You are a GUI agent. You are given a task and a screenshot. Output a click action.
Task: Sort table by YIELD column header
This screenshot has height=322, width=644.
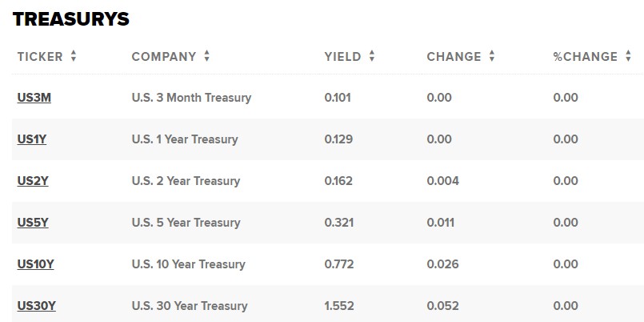coord(342,57)
